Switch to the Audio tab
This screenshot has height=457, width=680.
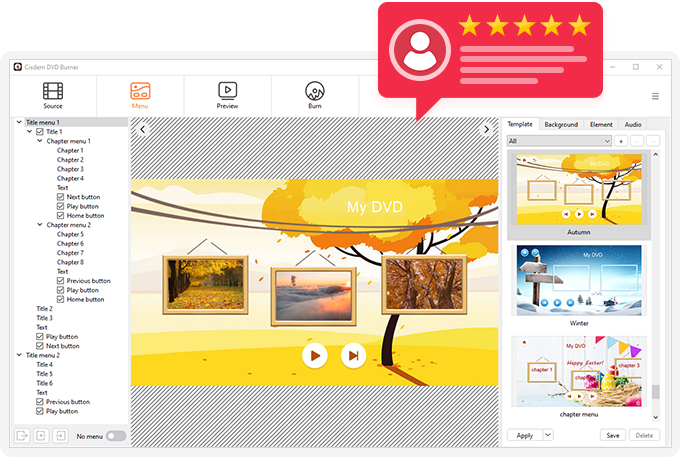coord(632,124)
